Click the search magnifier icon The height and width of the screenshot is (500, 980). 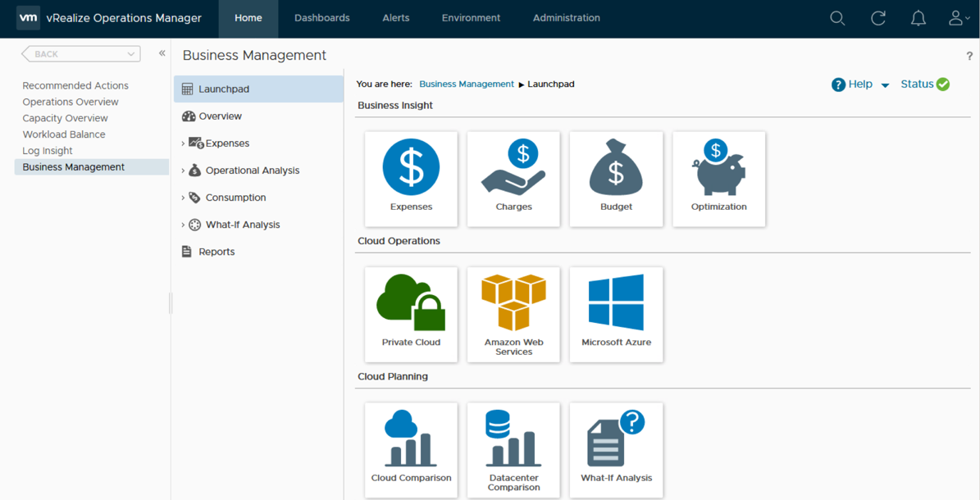837,17
